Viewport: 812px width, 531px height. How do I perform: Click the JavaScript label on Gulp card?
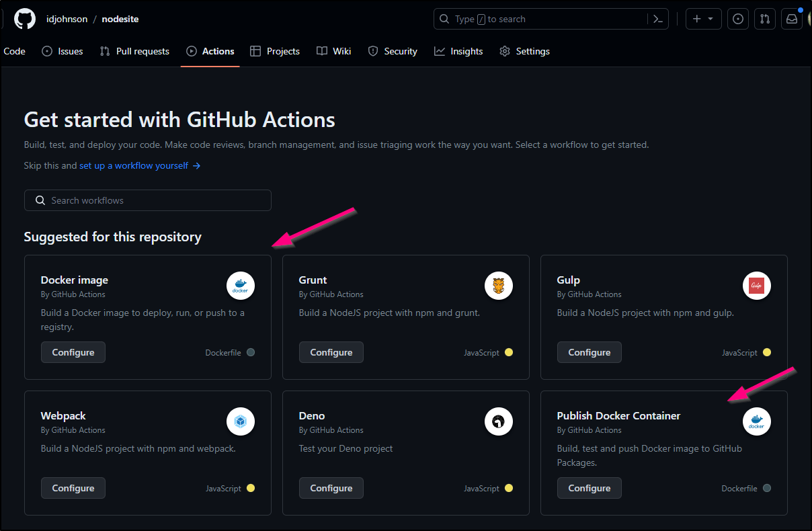point(739,352)
